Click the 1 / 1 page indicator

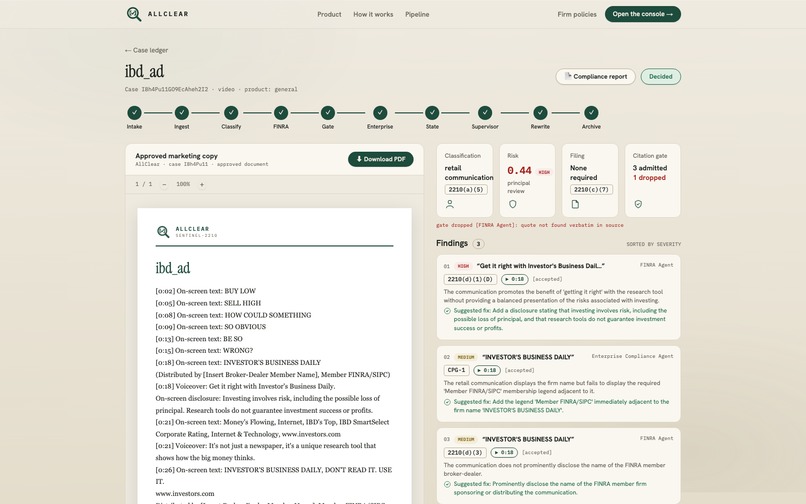click(x=144, y=184)
